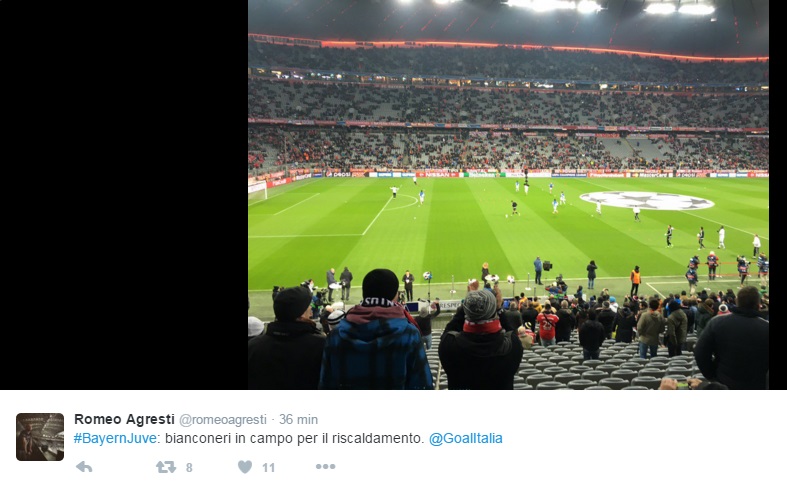Screen dimensions: 787x485
Task: Click the black area beside the photo
Action: tap(124, 195)
